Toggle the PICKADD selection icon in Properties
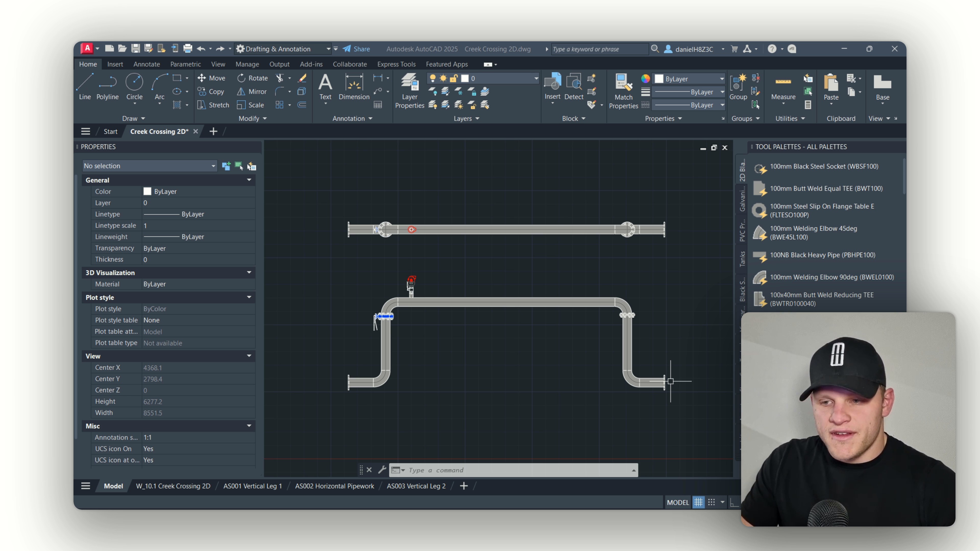 click(x=226, y=166)
